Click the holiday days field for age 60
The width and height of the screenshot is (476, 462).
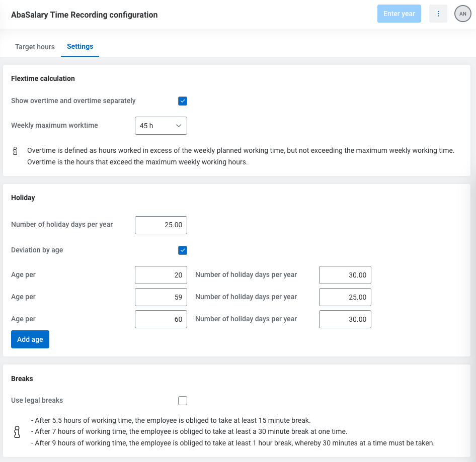pyautogui.click(x=345, y=319)
